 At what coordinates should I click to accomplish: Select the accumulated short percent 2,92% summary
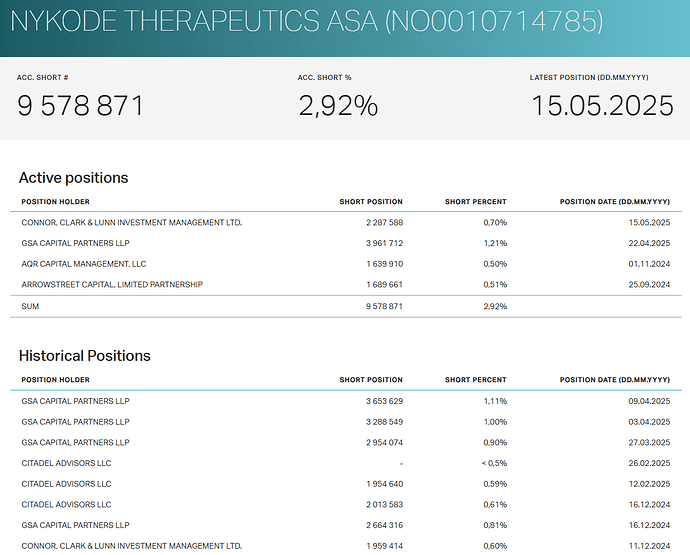coord(338,106)
